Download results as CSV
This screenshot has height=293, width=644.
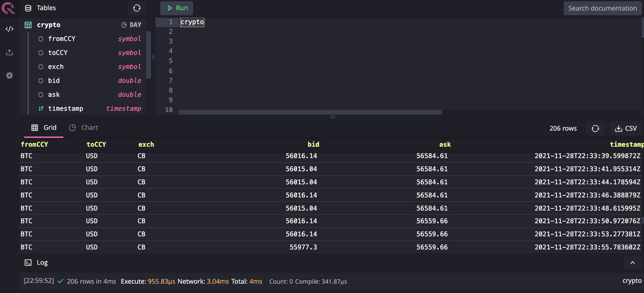[x=625, y=129]
